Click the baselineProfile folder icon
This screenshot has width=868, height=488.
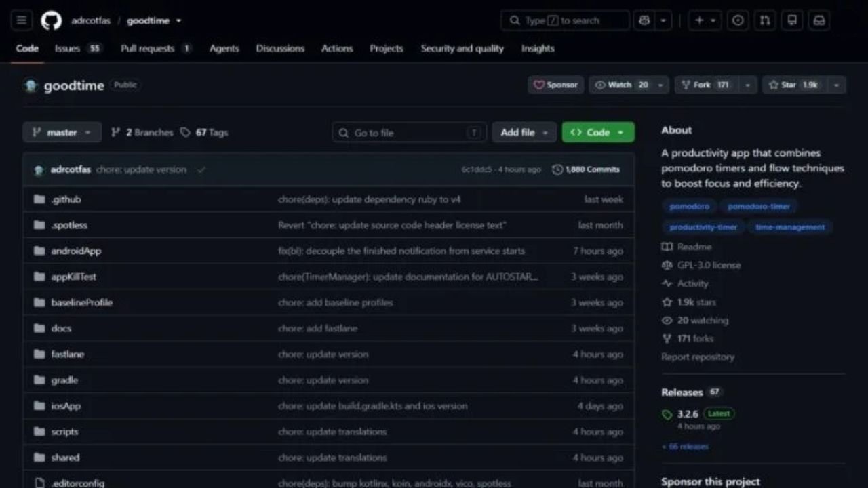coord(39,302)
